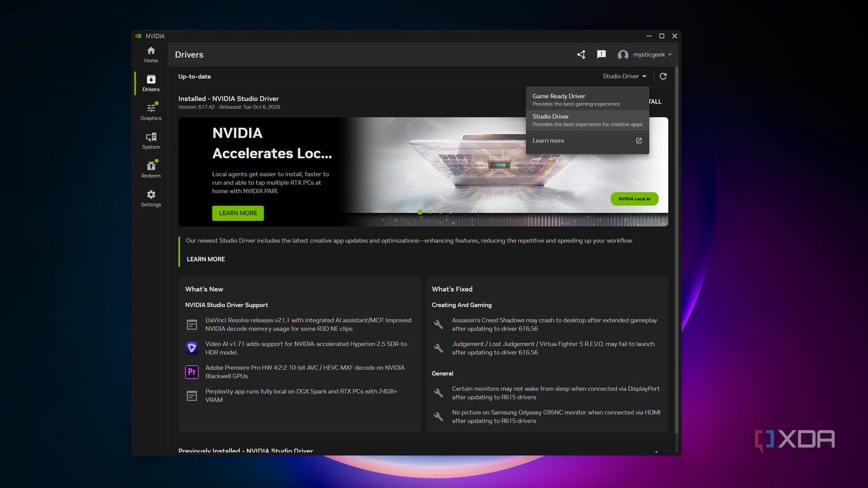The height and width of the screenshot is (488, 868).
Task: Click wrench icon beside Assassin's Creed Shadows fix
Action: pos(438,324)
